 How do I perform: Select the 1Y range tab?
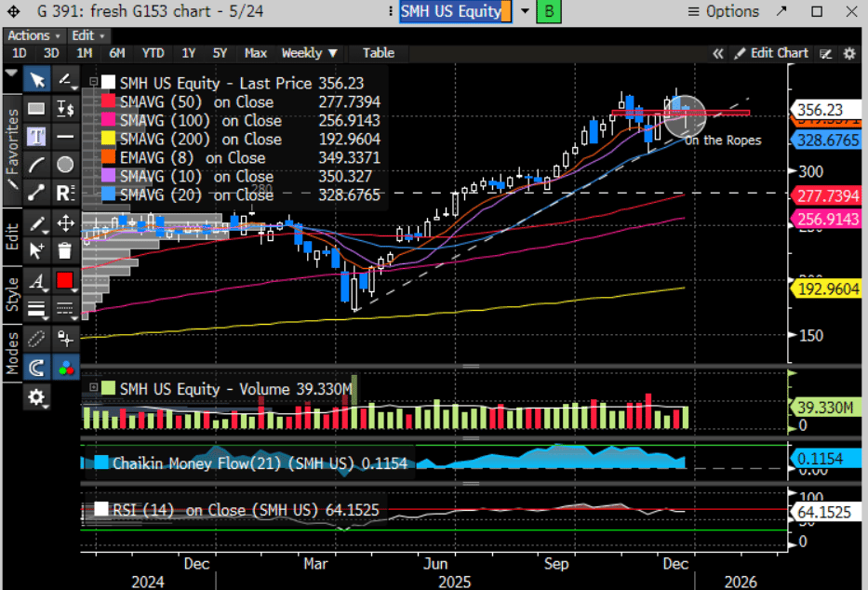click(189, 53)
